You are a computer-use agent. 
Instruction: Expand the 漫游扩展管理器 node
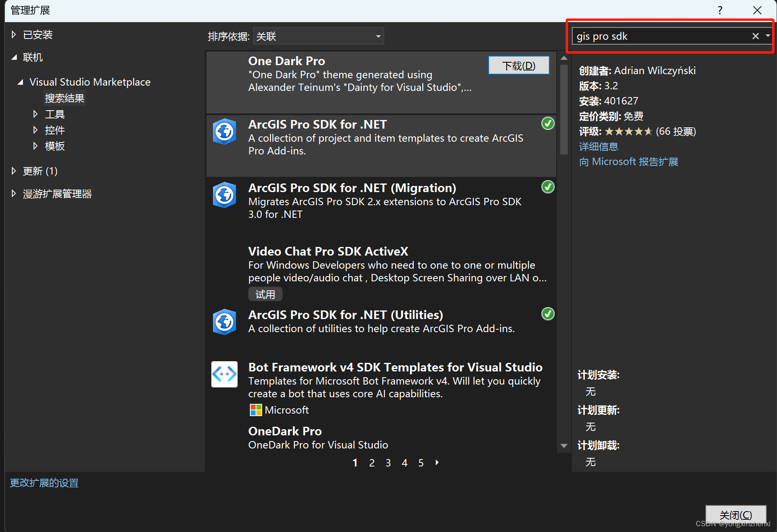click(14, 193)
